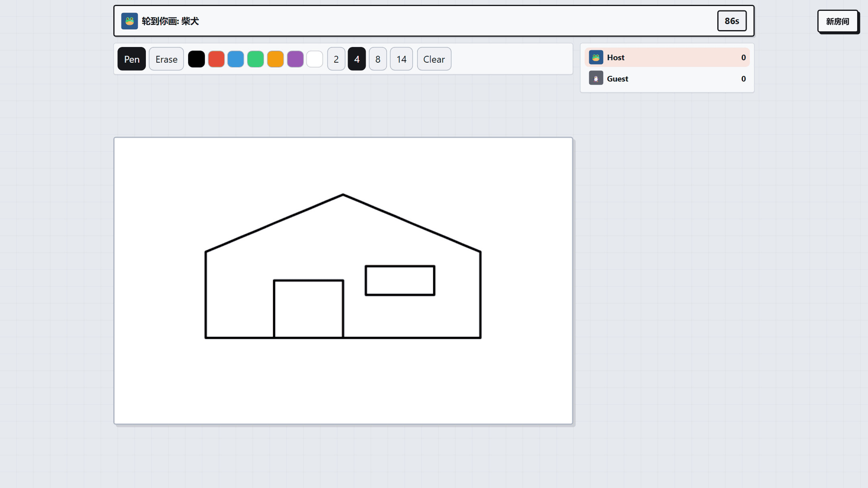Image resolution: width=868 pixels, height=488 pixels.
Task: Switch to the Erase tool
Action: 166,59
